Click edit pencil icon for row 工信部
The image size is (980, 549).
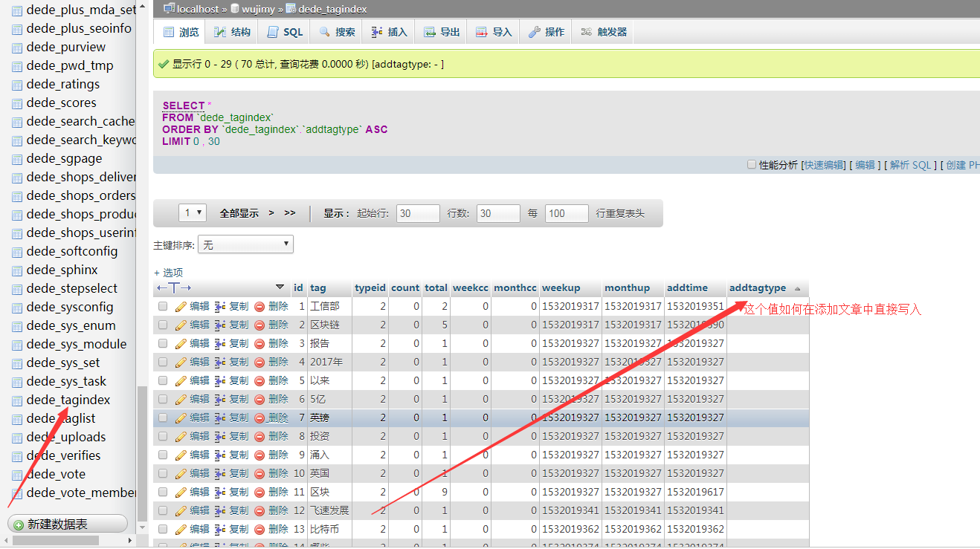coord(181,306)
